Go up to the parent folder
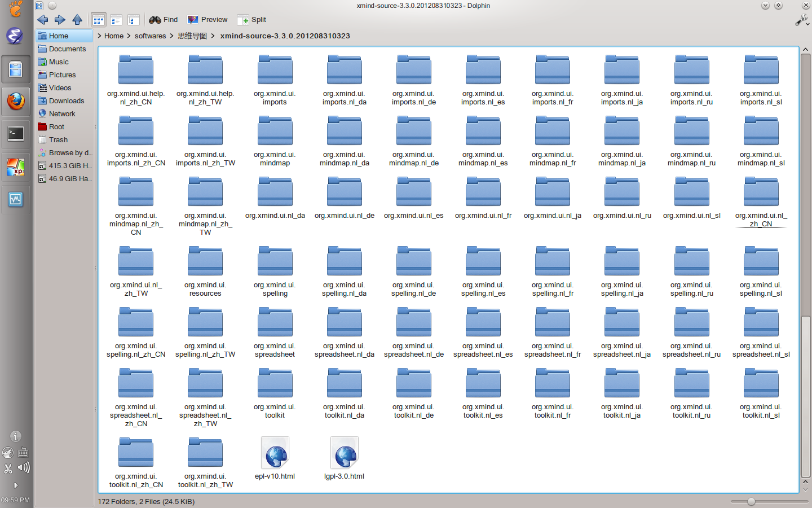Viewport: 812px width, 508px height. (77, 20)
